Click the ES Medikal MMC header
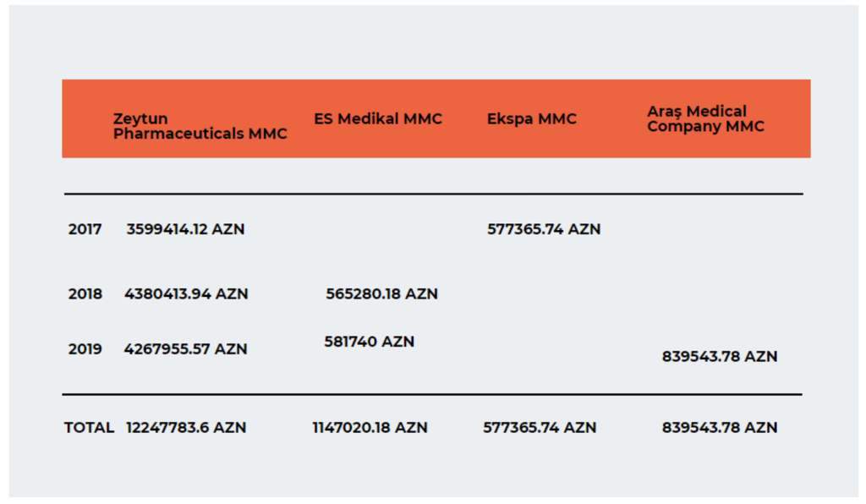 coord(378,118)
